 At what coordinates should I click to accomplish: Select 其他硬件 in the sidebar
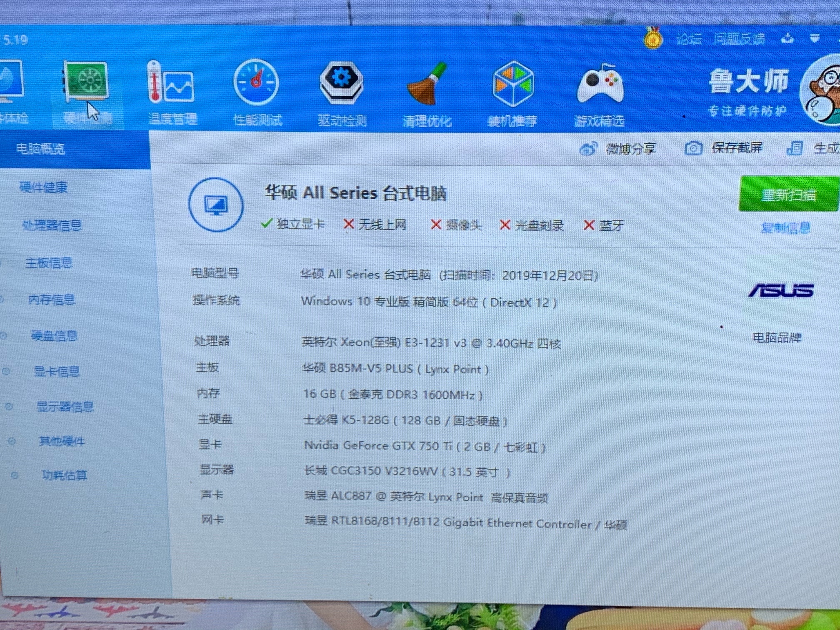point(62,441)
